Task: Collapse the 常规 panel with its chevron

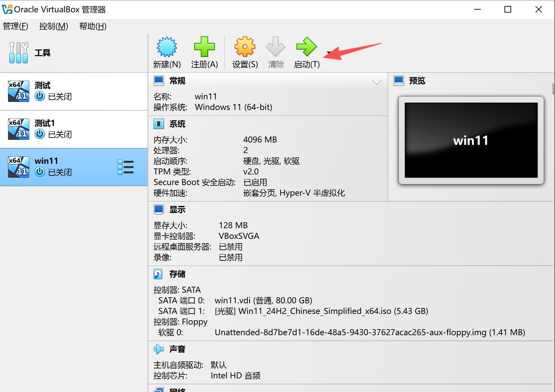Action: [377, 81]
